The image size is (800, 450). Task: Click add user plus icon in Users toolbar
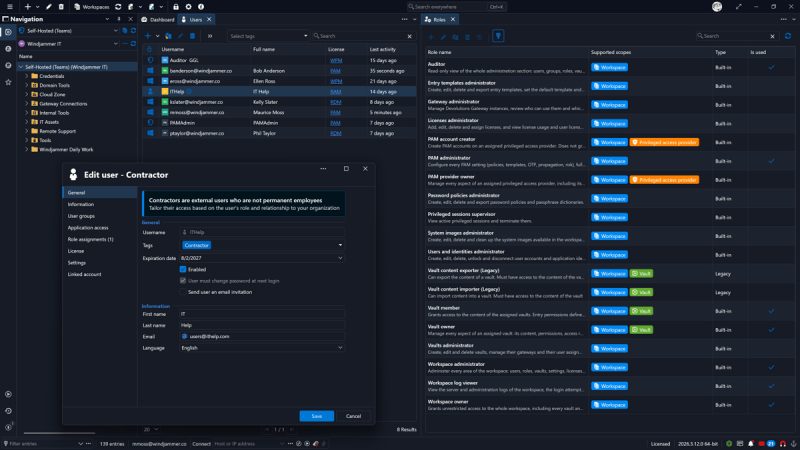(148, 36)
